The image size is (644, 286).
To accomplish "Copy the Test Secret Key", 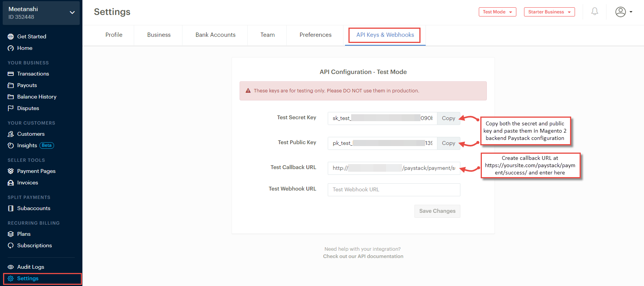I will point(449,118).
